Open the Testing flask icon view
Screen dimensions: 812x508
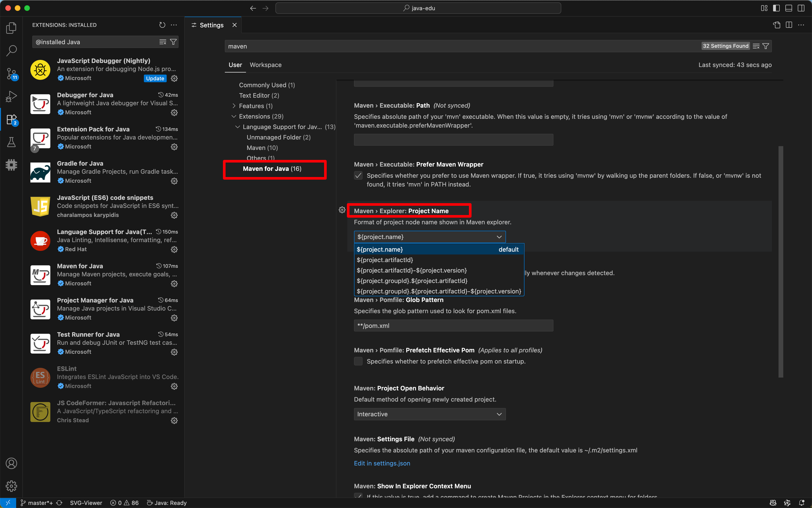(11, 142)
